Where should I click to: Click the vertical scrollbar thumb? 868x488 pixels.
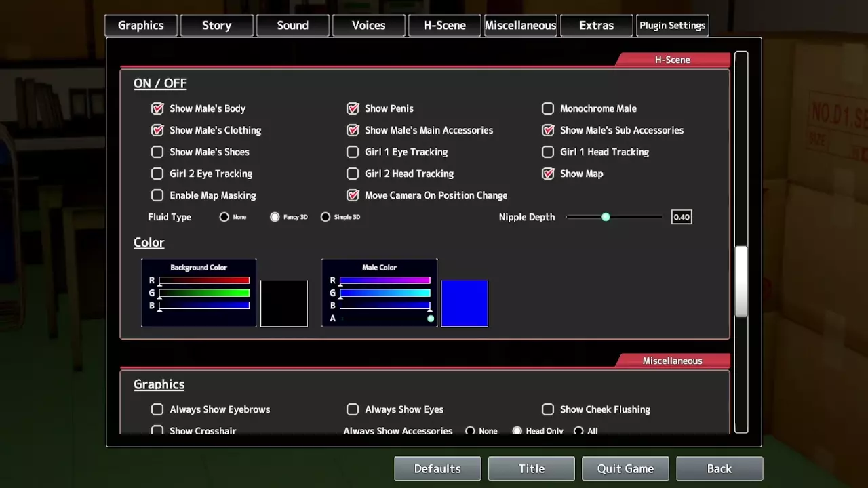point(741,281)
